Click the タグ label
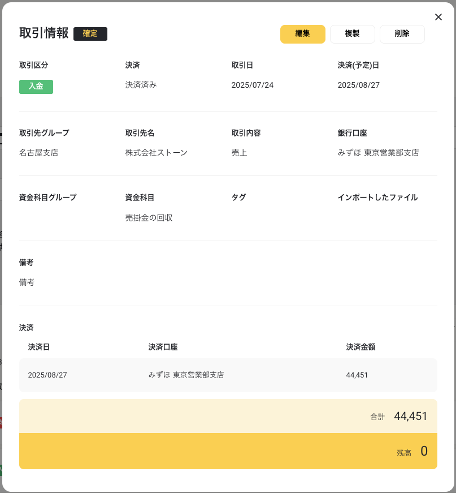The height and width of the screenshot is (493, 456). (x=239, y=198)
